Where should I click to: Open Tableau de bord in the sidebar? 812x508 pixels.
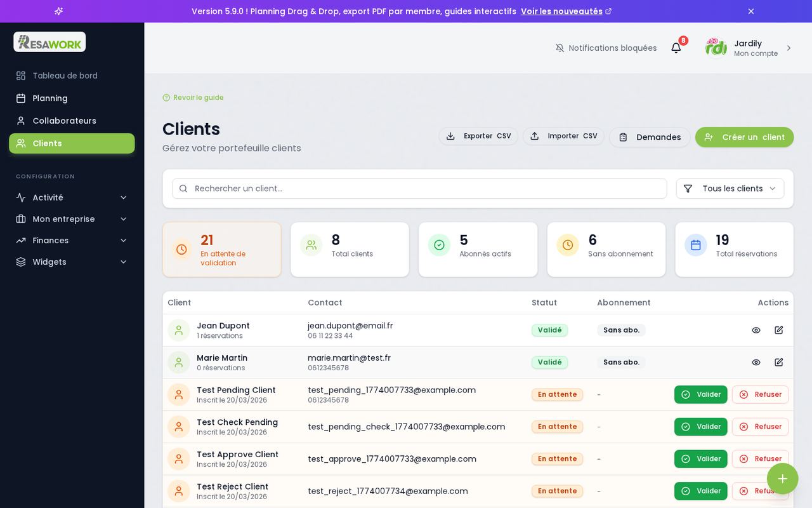point(72,76)
